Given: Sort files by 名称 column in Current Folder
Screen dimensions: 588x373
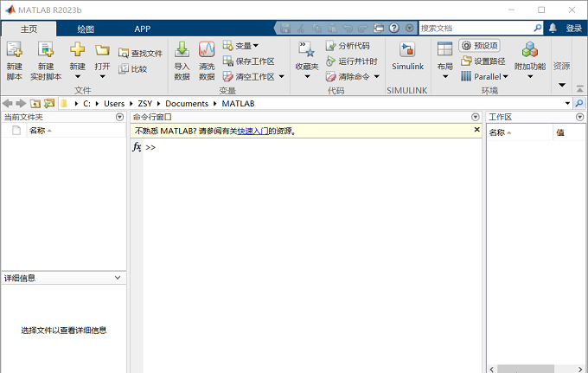Looking at the screenshot, I should click(x=76, y=131).
